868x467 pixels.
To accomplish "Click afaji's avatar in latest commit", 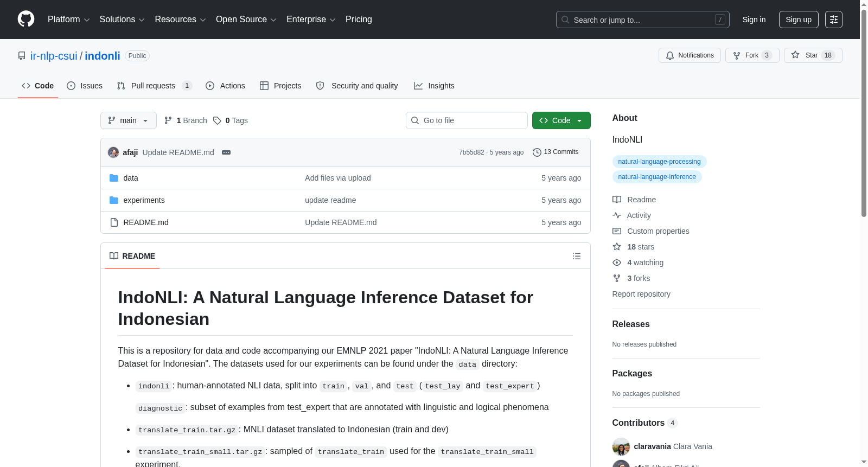I will pos(113,152).
